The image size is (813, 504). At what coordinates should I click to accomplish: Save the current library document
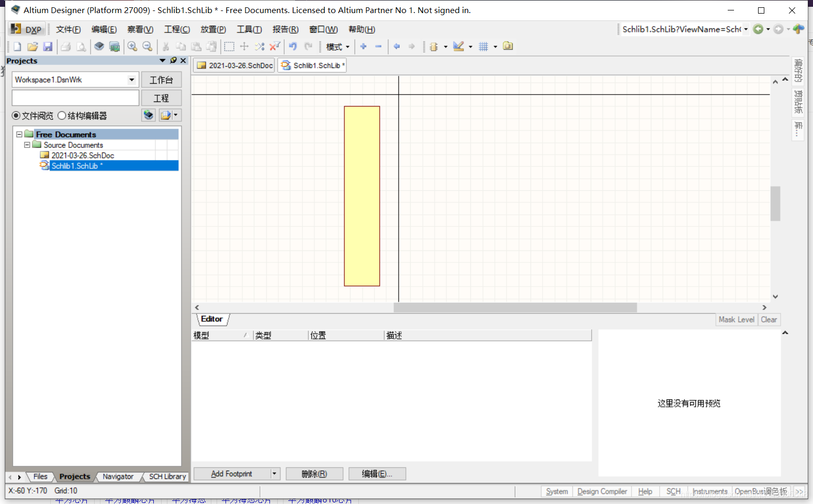(48, 47)
